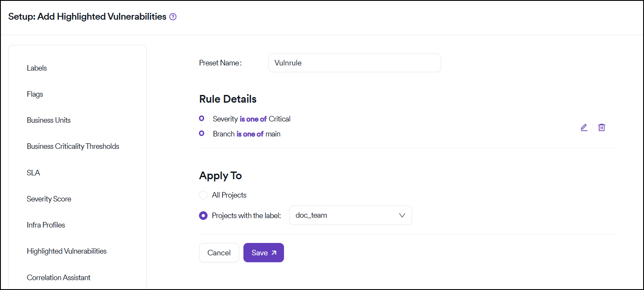The width and height of the screenshot is (644, 290).
Task: Open Correlation Assistant settings
Action: [x=59, y=278]
